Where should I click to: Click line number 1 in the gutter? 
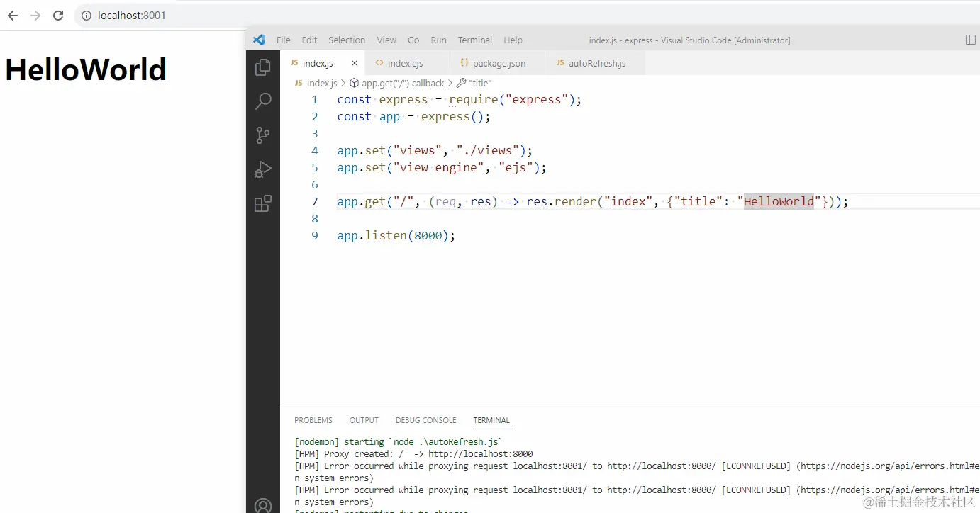[x=315, y=100]
